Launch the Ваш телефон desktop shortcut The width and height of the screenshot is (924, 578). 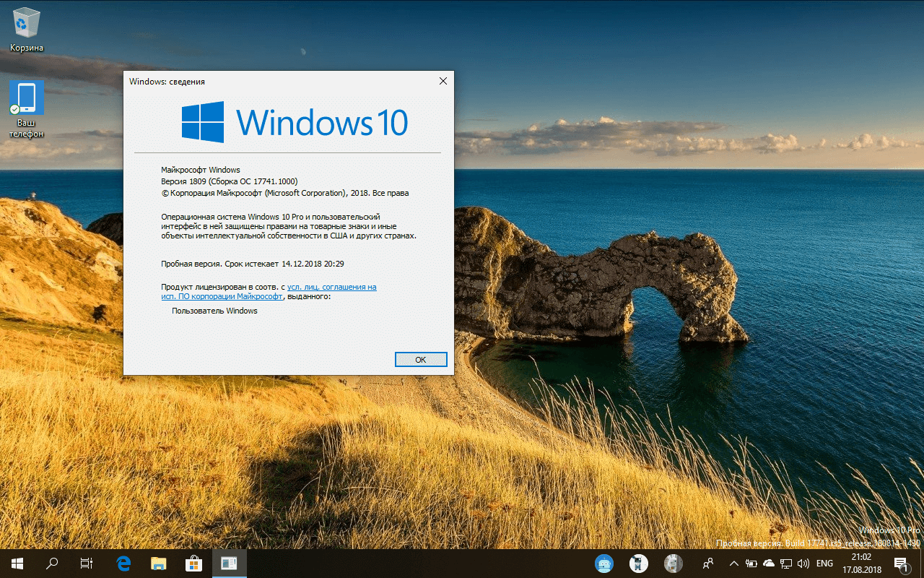[x=26, y=98]
